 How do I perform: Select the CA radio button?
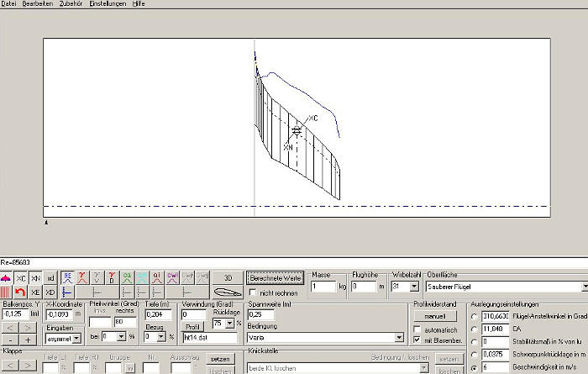(474, 329)
